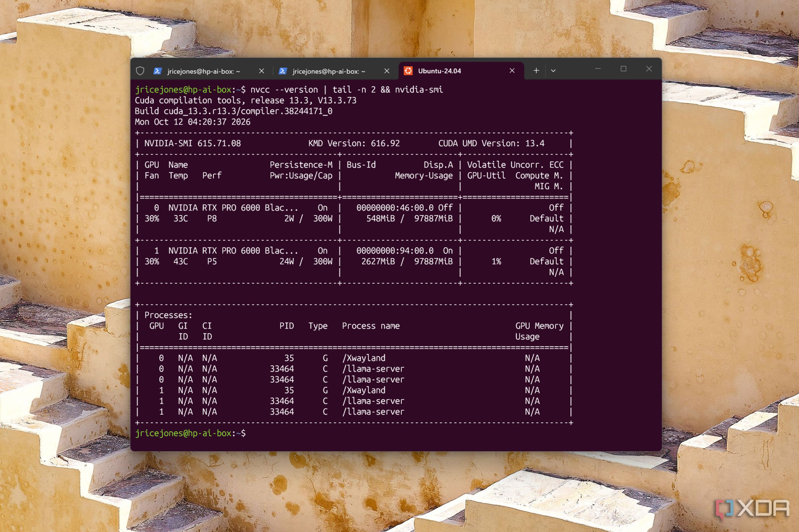
Task: Click the Process name column header
Action: point(371,326)
